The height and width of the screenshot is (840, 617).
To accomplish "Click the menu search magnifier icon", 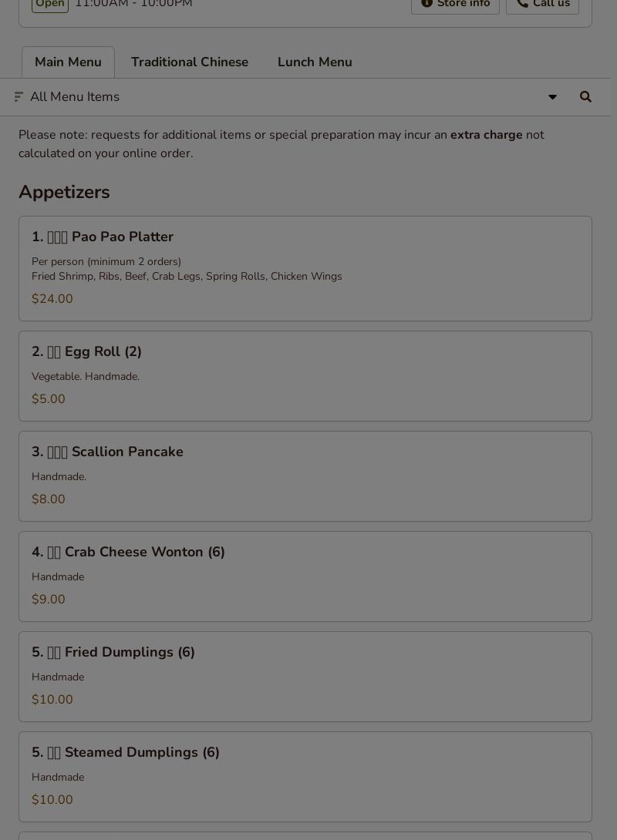I will pos(585,97).
